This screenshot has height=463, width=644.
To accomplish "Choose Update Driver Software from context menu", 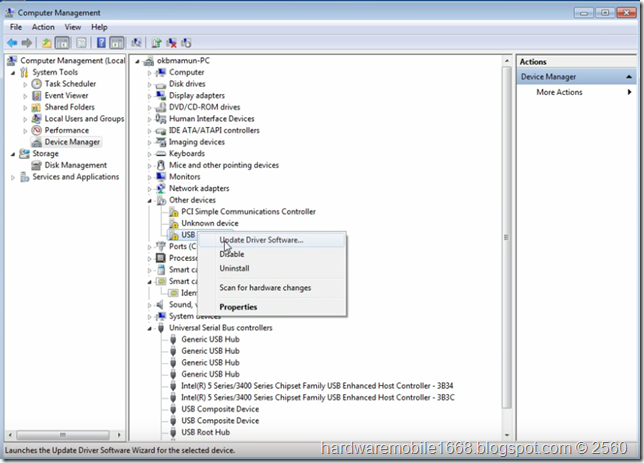I will pos(271,240).
